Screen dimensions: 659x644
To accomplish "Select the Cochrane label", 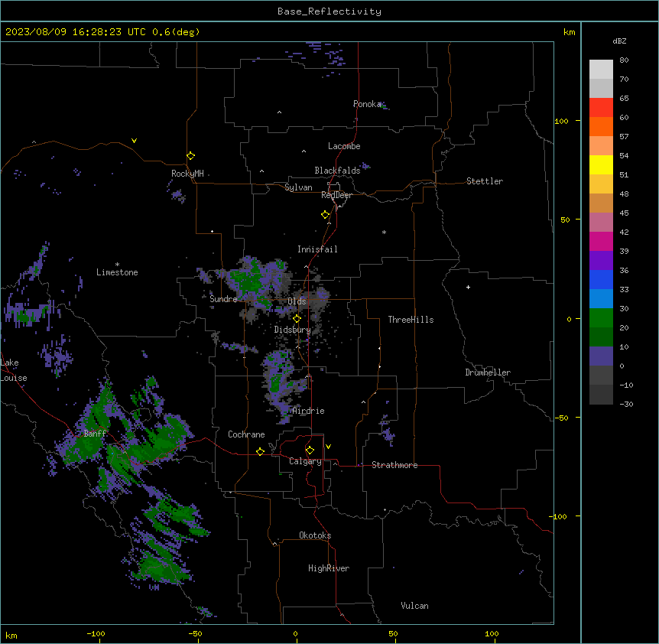I will point(246,434).
